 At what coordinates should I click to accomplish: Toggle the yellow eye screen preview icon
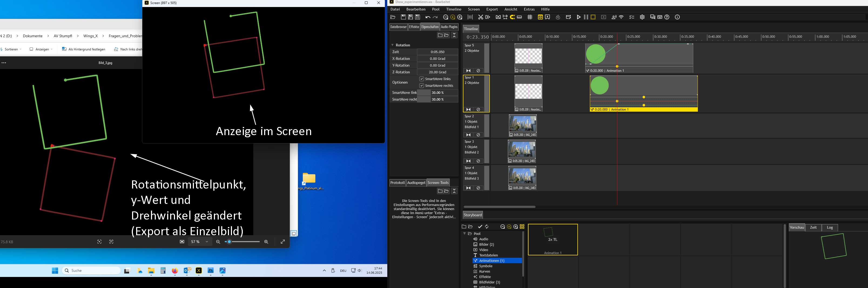pyautogui.click(x=540, y=17)
